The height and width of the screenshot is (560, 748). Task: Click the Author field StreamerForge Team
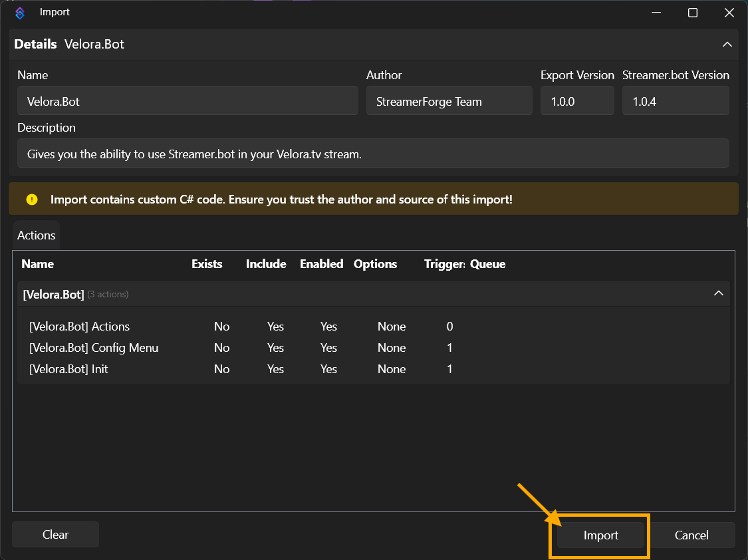coord(449,102)
